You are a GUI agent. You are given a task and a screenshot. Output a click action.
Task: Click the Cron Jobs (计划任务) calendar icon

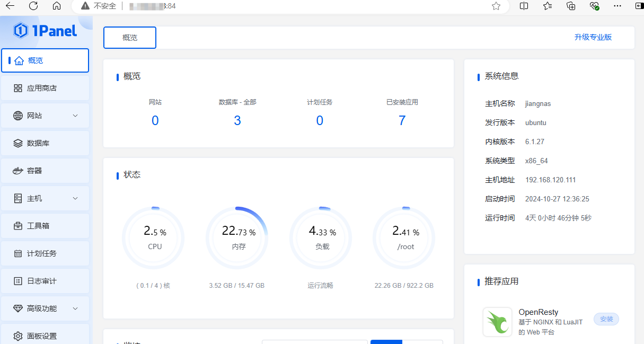(x=18, y=253)
